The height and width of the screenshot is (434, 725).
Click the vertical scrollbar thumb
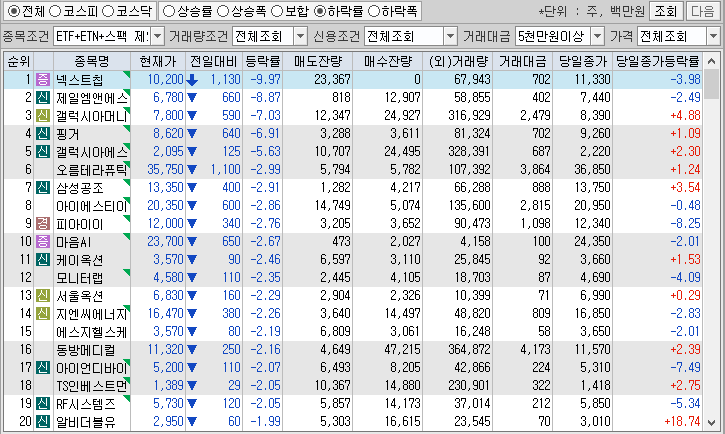pos(712,85)
